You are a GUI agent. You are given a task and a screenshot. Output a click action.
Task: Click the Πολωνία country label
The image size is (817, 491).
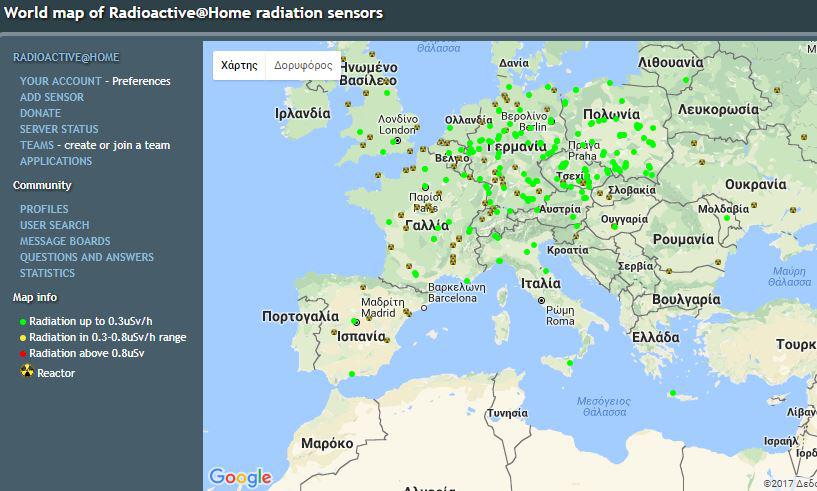611,114
